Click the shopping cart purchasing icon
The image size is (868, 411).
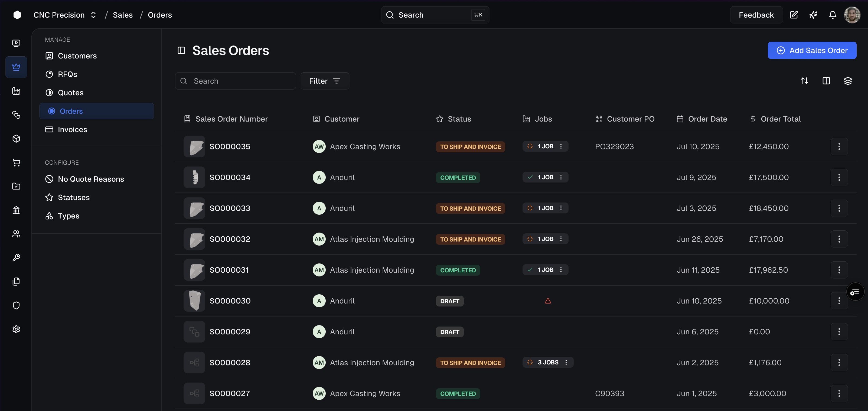click(16, 162)
